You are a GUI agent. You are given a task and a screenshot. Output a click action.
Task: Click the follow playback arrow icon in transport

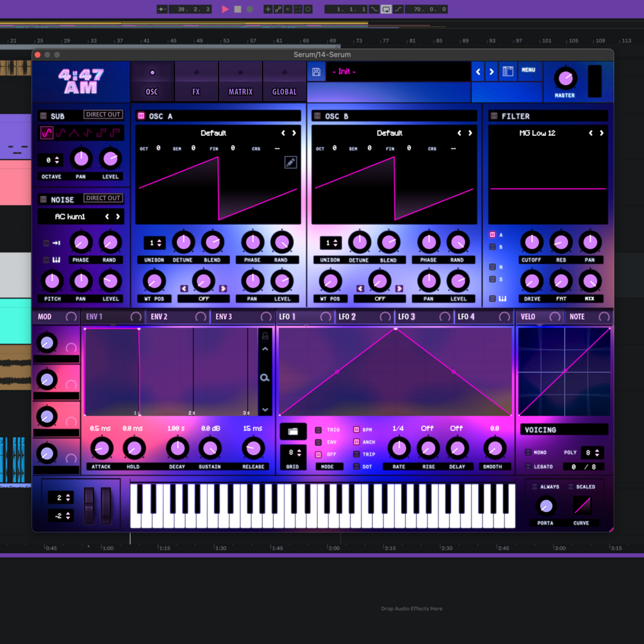(162, 9)
